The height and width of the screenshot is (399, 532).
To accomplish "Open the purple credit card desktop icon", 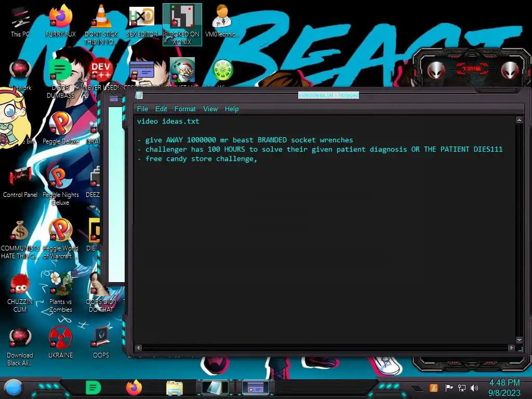I will 142,71.
